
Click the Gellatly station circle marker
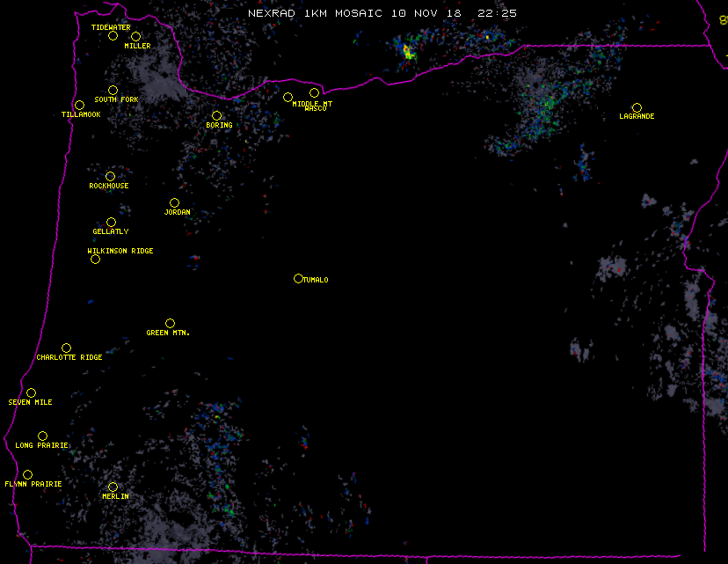click(x=111, y=223)
